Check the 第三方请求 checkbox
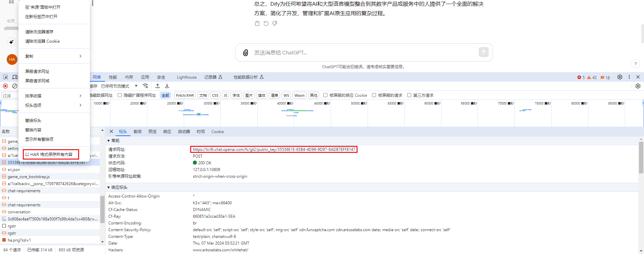The image size is (644, 254). 409,95
